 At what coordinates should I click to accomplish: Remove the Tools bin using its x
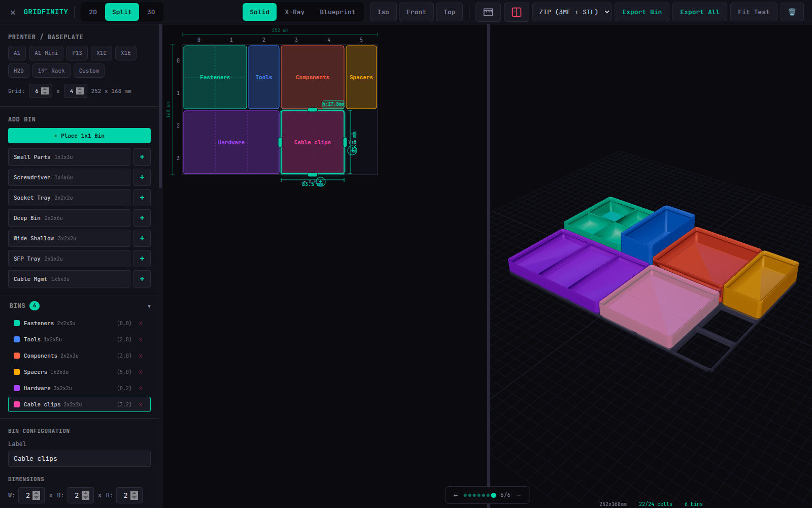click(141, 339)
